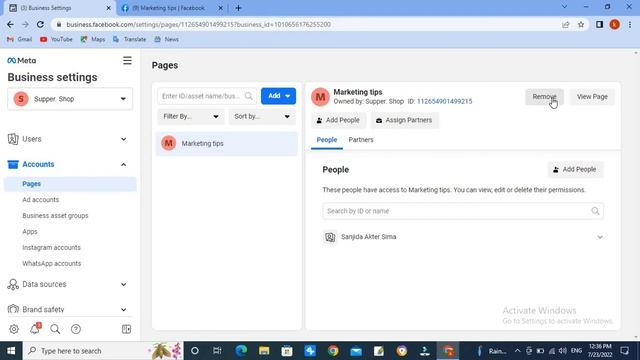Toggle the sidebar panel layout icon

point(127,329)
